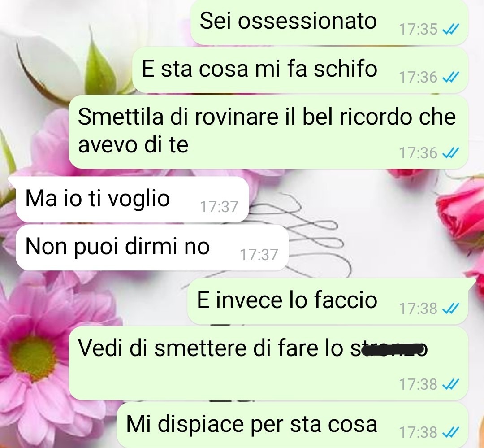Click the double check marks on 'E invece lo faccio'
The width and height of the screenshot is (484, 448).
(x=451, y=309)
